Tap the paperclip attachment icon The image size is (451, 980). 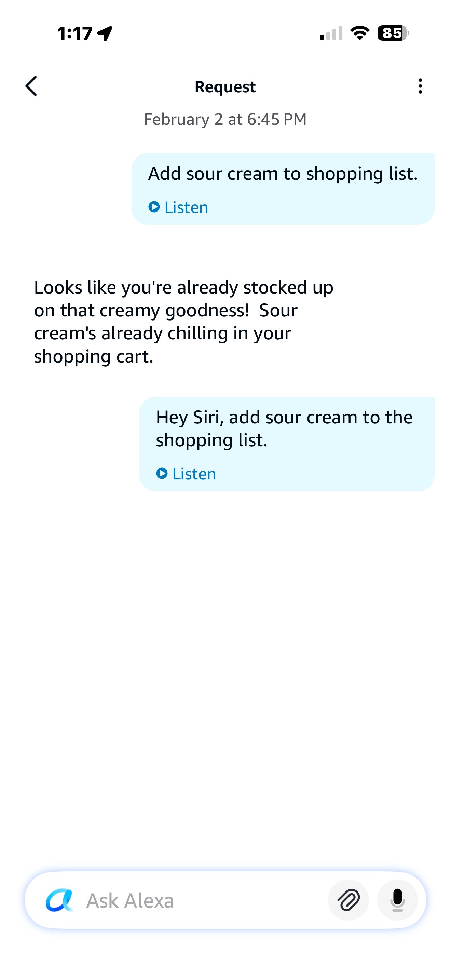pyautogui.click(x=348, y=900)
